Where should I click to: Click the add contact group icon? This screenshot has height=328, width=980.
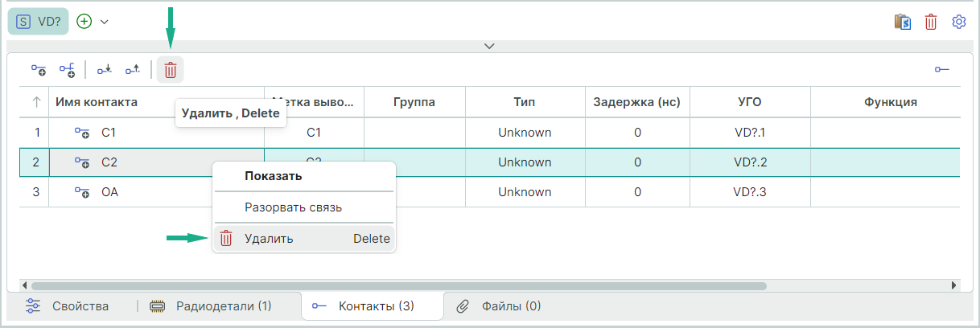[x=67, y=70]
